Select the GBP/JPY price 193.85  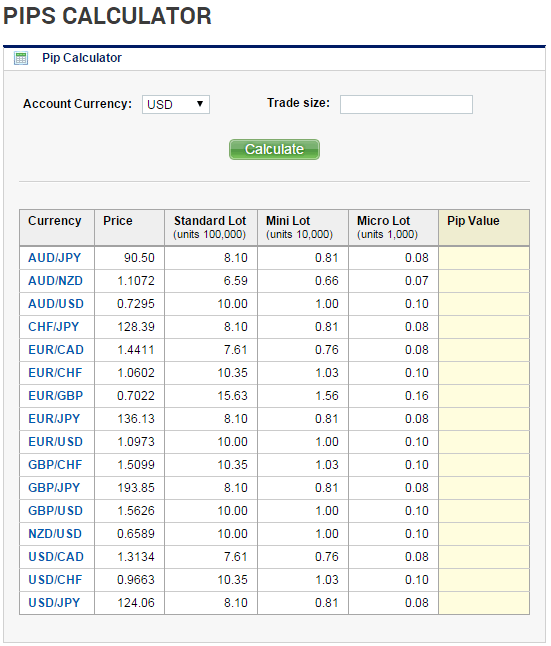click(x=136, y=488)
